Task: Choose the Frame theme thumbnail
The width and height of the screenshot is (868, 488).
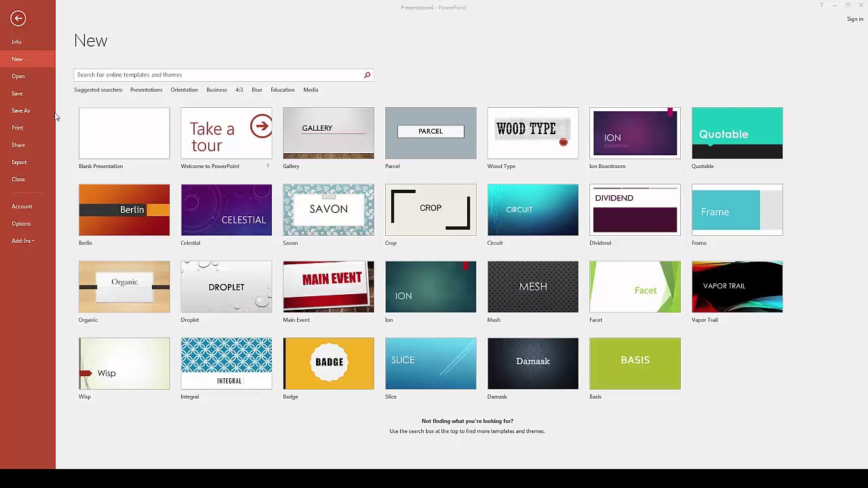Action: (x=737, y=210)
